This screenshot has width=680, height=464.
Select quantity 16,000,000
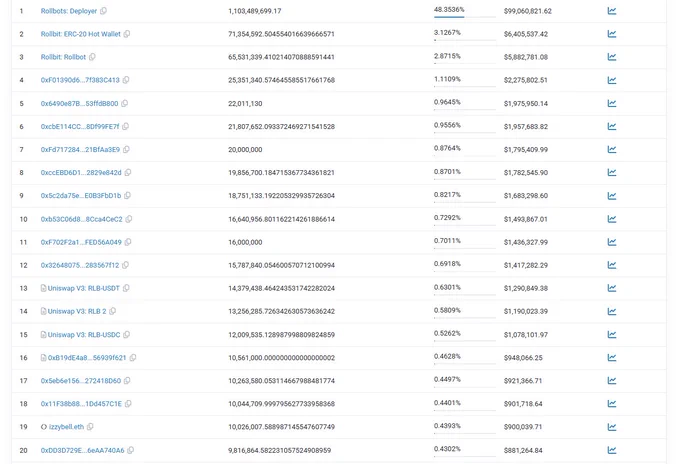[x=245, y=242]
